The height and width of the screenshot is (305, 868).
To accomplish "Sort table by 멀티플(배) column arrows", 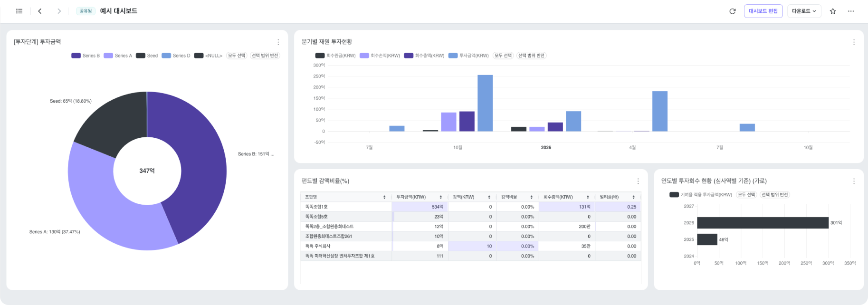I will coord(633,197).
